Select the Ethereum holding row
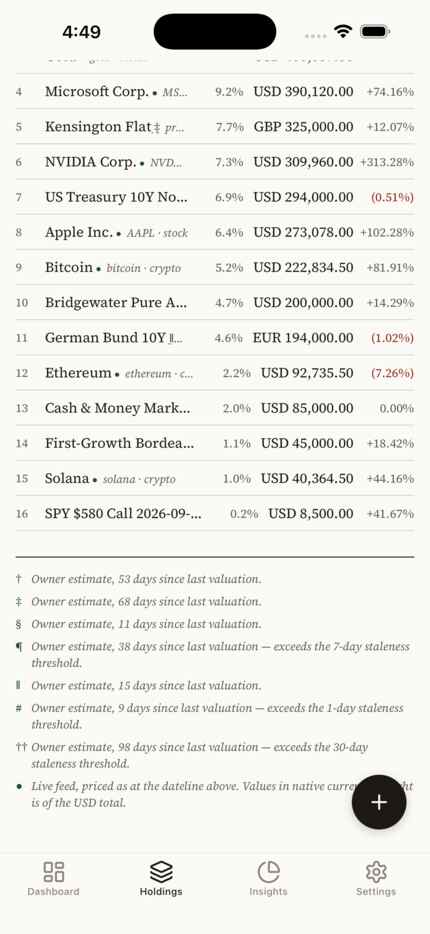430x934 pixels. (215, 373)
